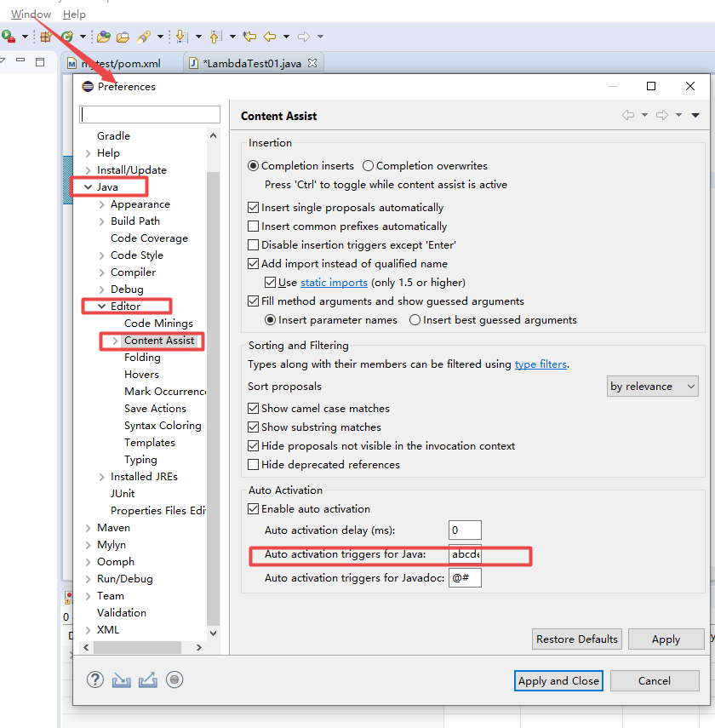This screenshot has width=715, height=728.
Task: Click the preferences filter text field
Action: (150, 114)
